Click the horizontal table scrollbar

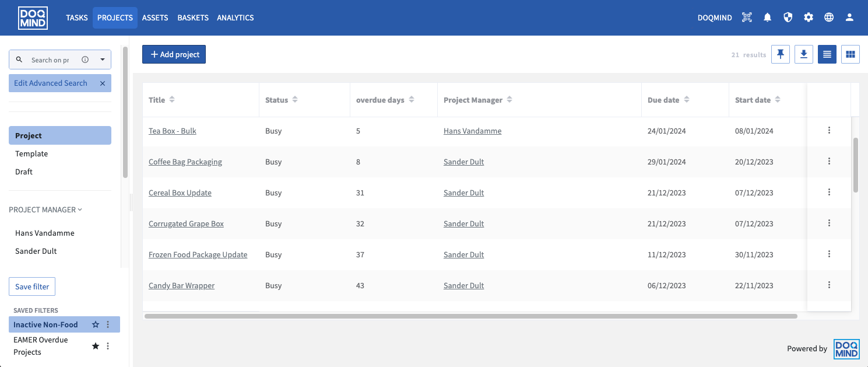470,316
